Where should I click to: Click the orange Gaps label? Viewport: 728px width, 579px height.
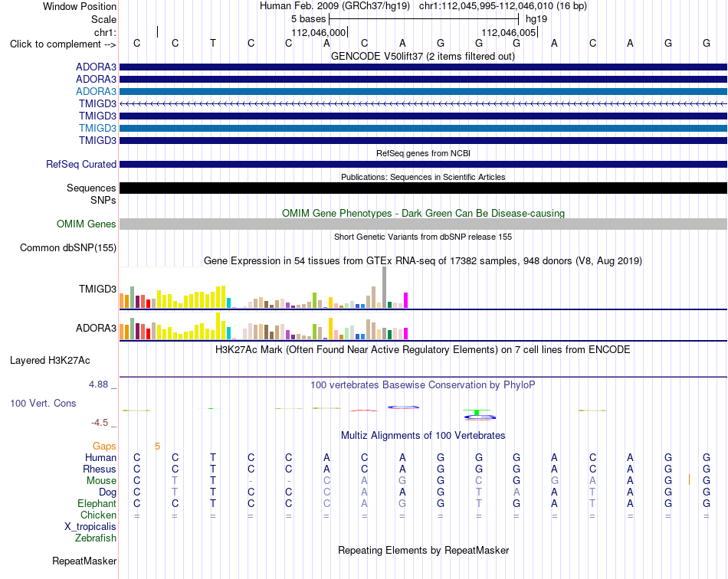point(104,446)
